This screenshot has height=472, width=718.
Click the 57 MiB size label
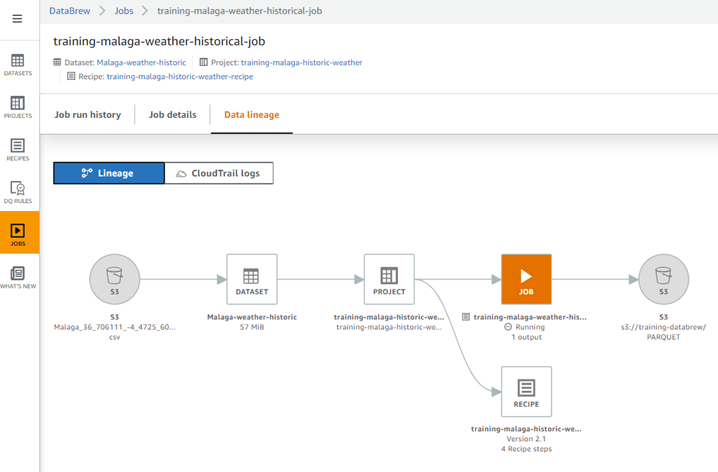pyautogui.click(x=252, y=327)
